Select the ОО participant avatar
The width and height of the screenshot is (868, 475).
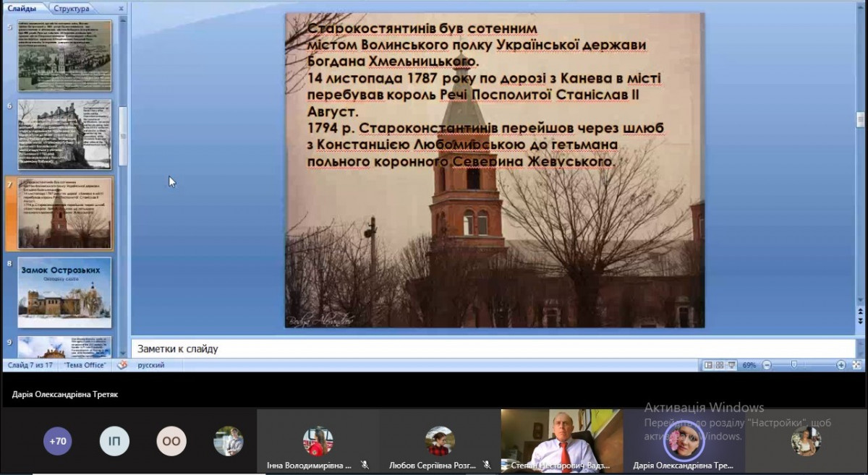[171, 441]
